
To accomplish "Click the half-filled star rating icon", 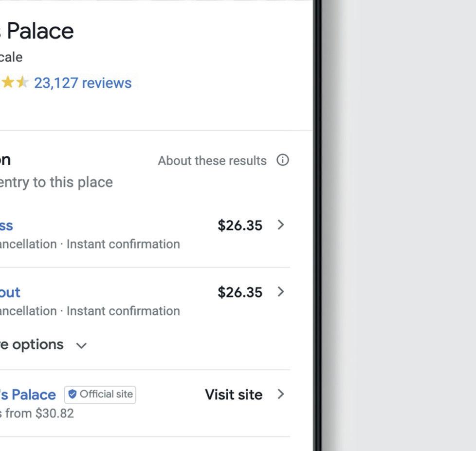I will click(22, 83).
